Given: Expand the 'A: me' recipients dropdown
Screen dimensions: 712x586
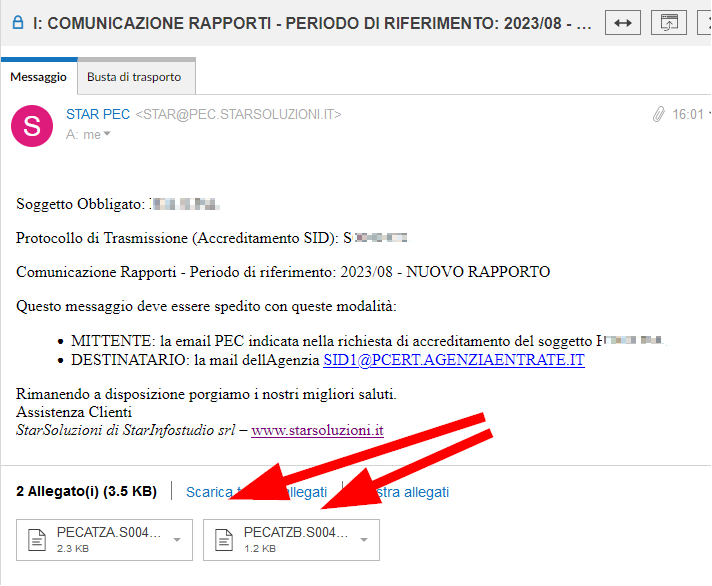Looking at the screenshot, I should coord(107,134).
